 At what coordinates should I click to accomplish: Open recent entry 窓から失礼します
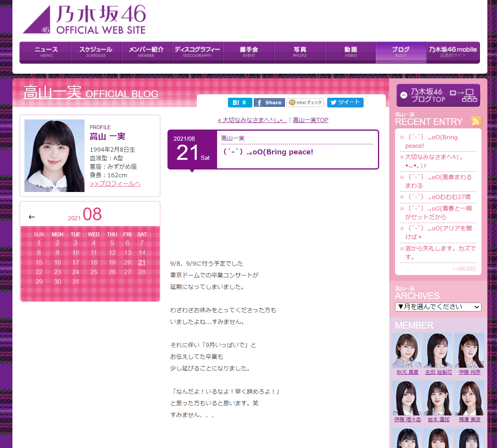[440, 252]
